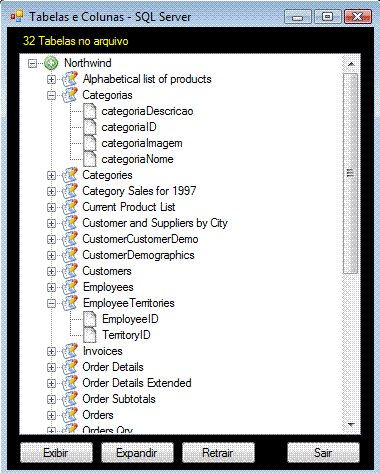Select the categoriaID column
The width and height of the screenshot is (380, 473).
tap(129, 127)
